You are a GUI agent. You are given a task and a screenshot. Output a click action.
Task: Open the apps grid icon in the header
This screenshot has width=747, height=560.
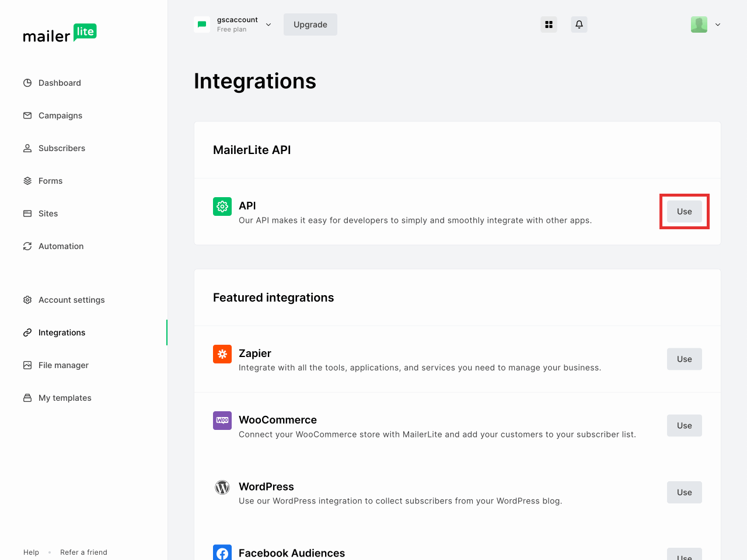click(549, 24)
